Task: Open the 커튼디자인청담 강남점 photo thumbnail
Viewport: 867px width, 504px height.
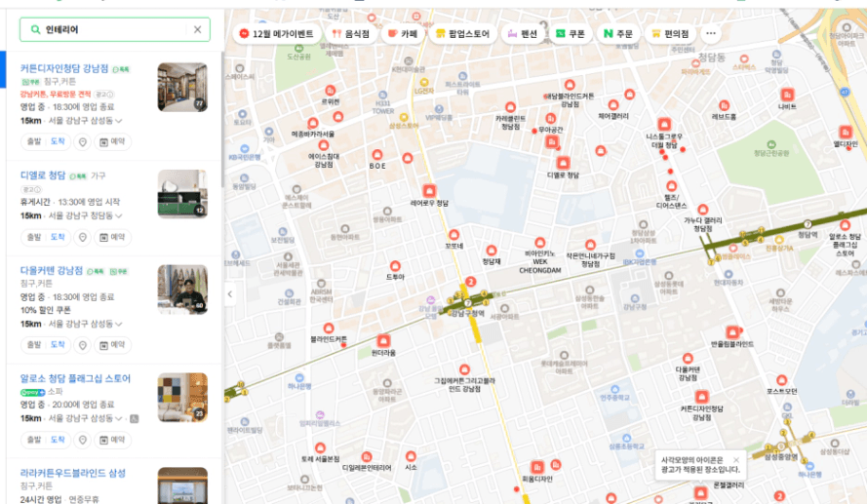Action: [182, 88]
